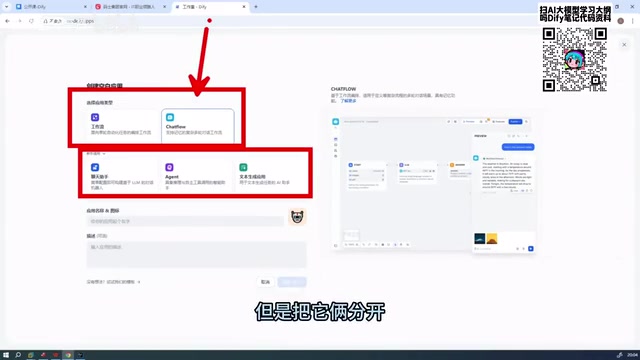Click the address bar URL
Screen dimensions: 640x360
[x=80, y=21]
